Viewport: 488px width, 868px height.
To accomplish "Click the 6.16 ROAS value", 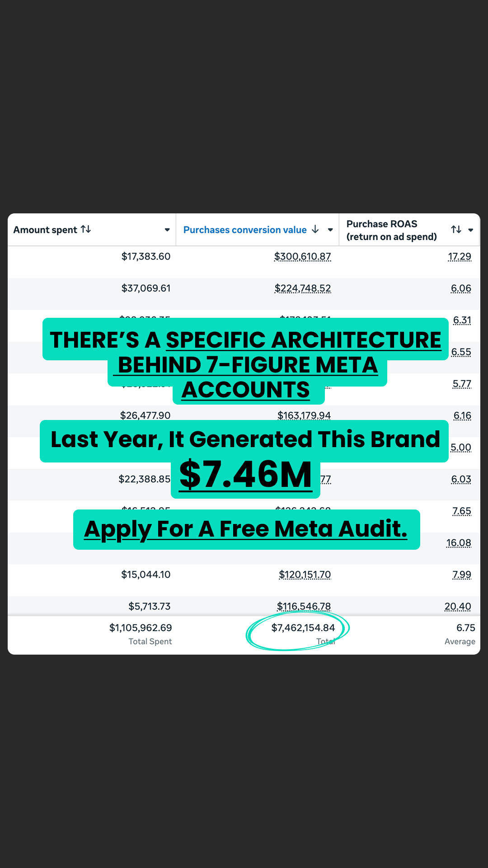I will (462, 415).
